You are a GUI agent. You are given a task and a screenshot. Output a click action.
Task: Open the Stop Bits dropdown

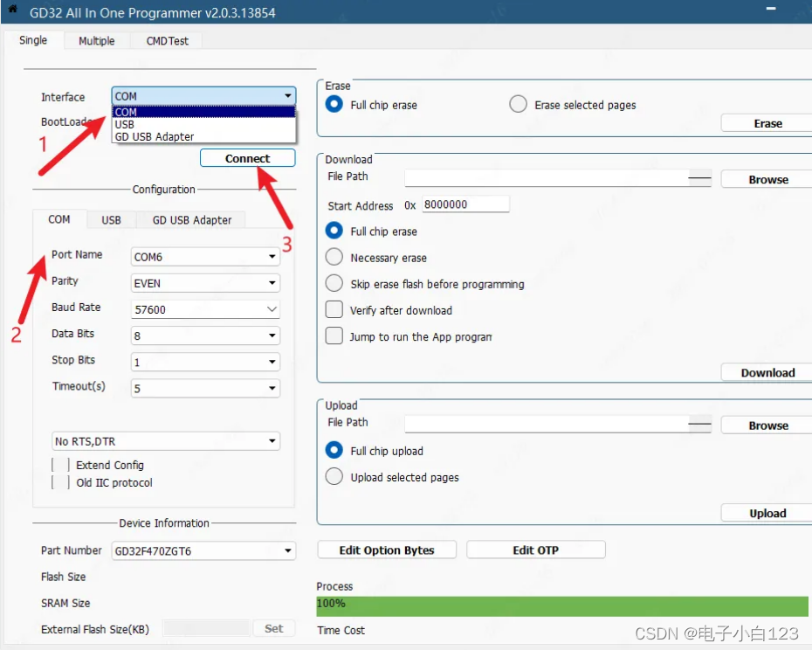pyautogui.click(x=205, y=362)
